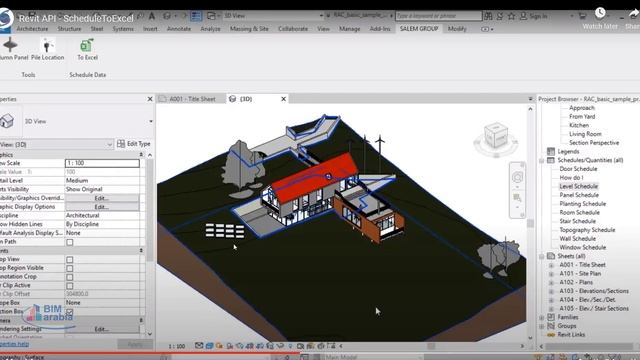Screen dimensions: 640x360
Task: Open the steering wheel navigation icon
Action: coord(517,177)
